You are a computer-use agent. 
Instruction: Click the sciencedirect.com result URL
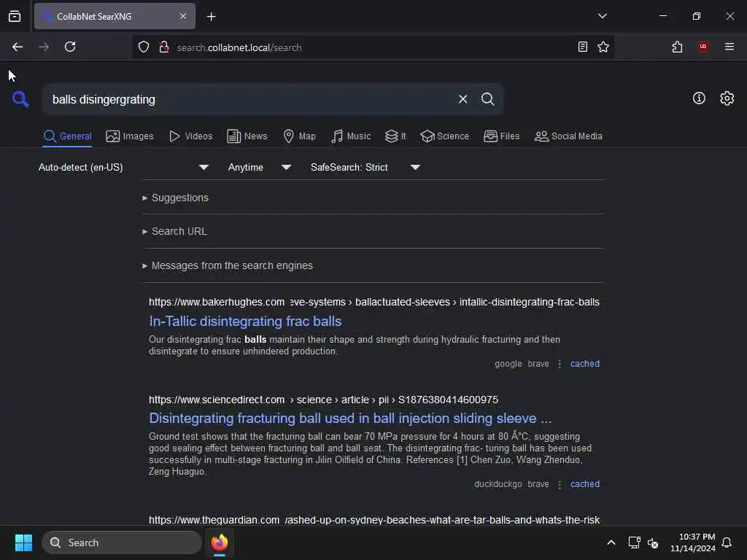[x=323, y=400]
